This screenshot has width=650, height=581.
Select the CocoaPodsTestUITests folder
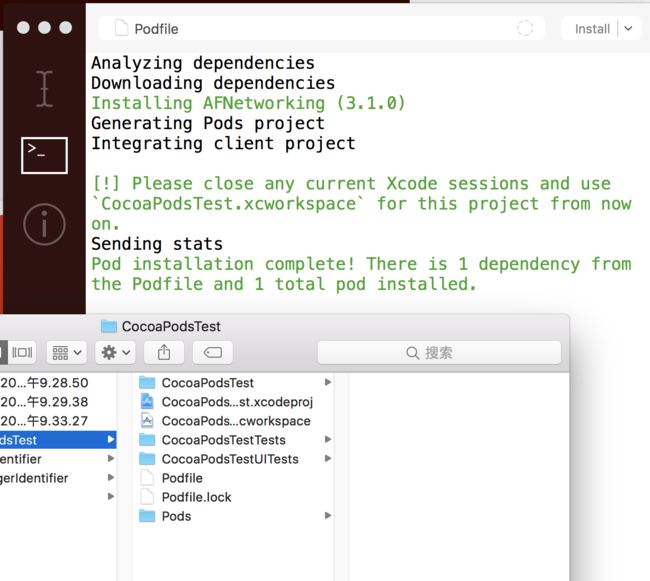[234, 459]
